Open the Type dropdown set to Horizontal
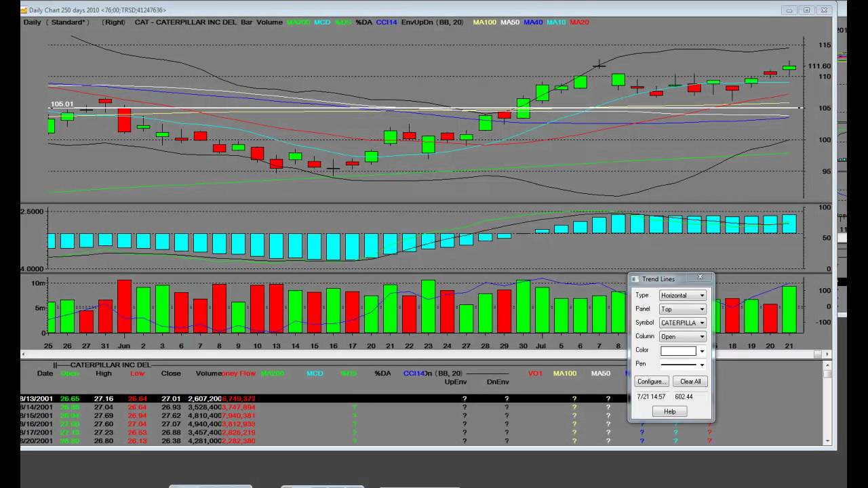Image resolution: width=868 pixels, height=488 pixels. [683, 296]
